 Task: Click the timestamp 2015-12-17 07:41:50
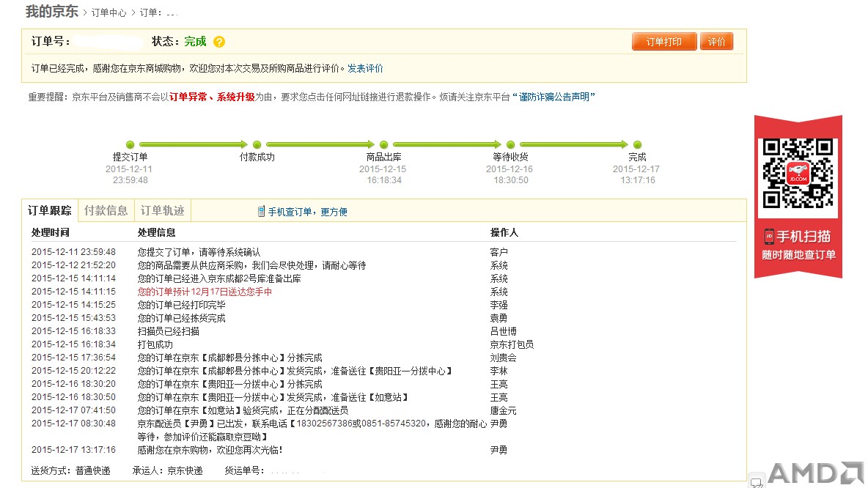click(x=73, y=410)
